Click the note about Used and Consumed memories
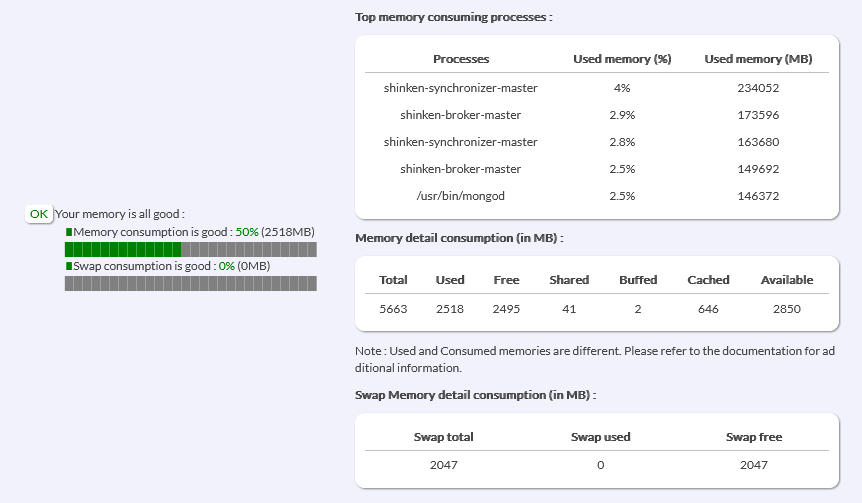The width and height of the screenshot is (862, 503). [596, 360]
